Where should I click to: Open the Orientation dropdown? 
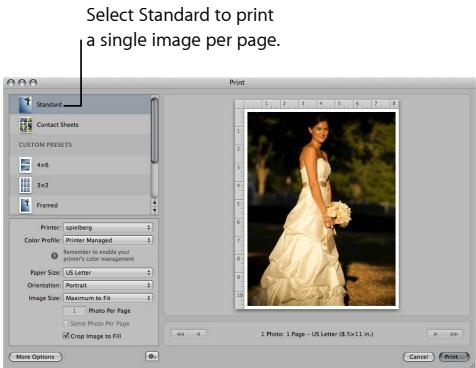[x=108, y=285]
